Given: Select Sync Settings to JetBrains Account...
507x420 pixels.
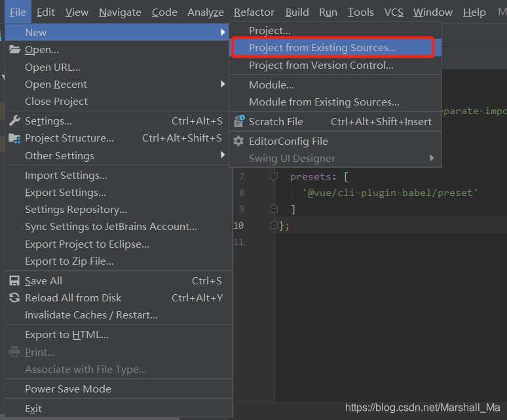Looking at the screenshot, I should (x=119, y=227).
